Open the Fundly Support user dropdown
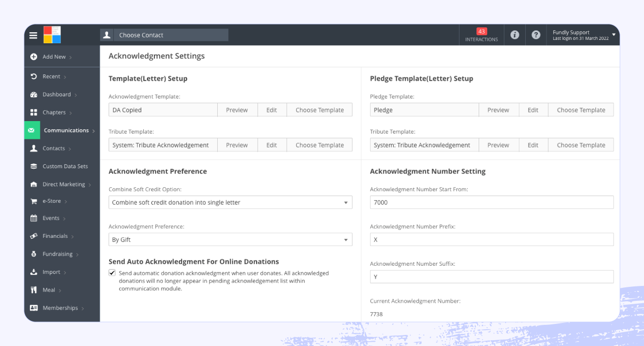Viewport: 644px width, 346px height. tap(583, 35)
